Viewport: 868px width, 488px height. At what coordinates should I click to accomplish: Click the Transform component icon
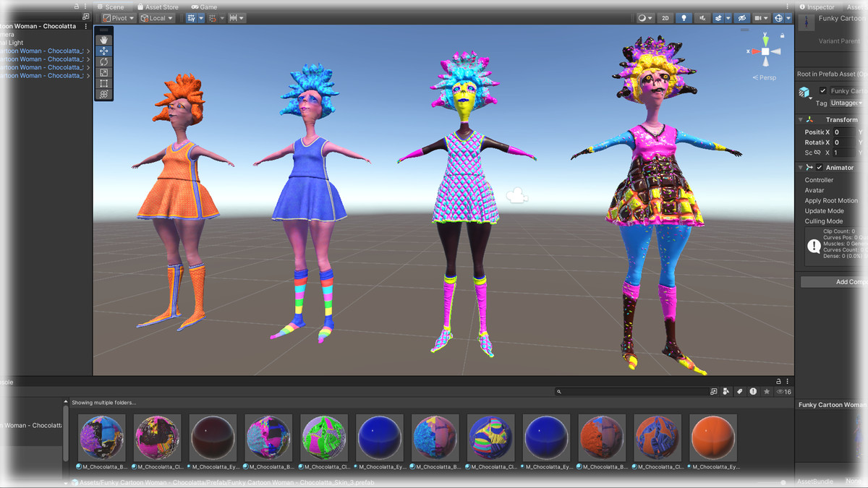(811, 120)
